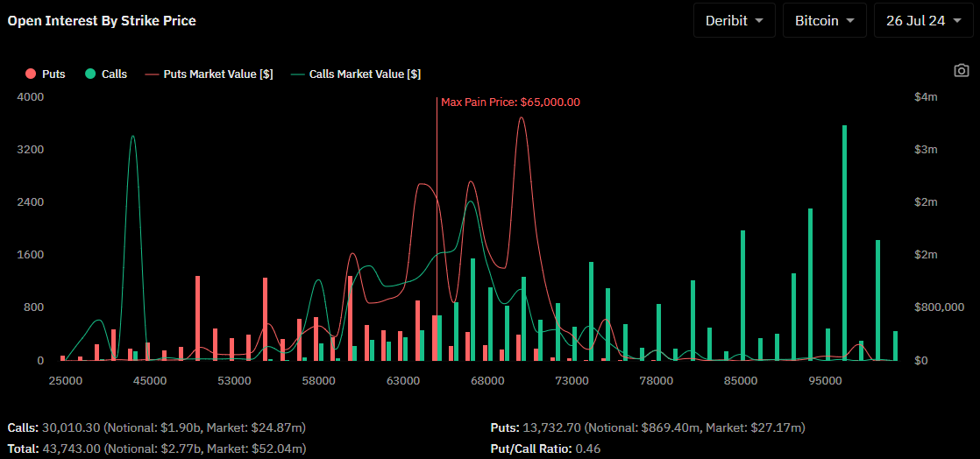980x459 pixels.
Task: Click the green Calls Market Value line marker
Action: pos(297,74)
